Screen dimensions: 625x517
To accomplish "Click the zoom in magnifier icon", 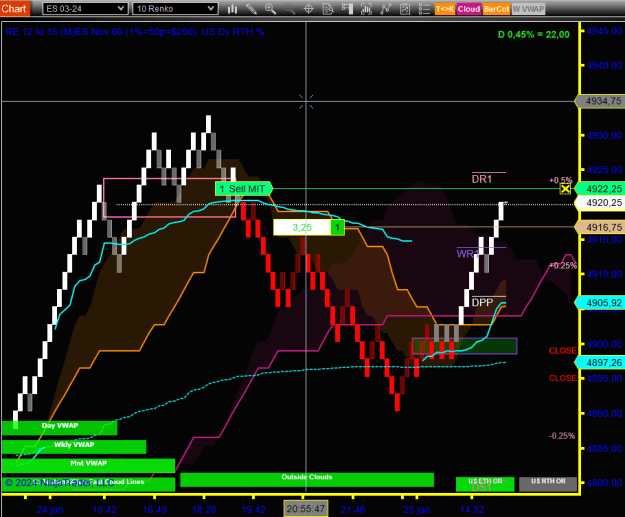I will coord(270,9).
